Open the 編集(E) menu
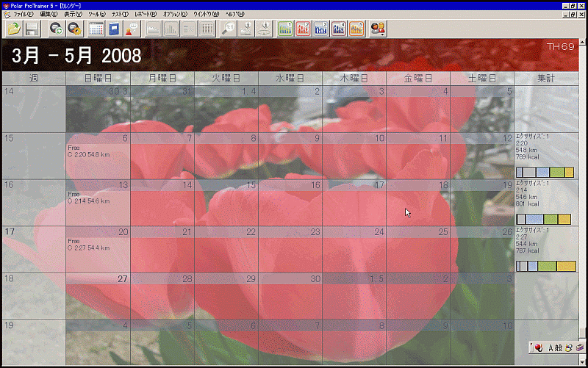The width and height of the screenshot is (588, 368). pyautogui.click(x=49, y=14)
